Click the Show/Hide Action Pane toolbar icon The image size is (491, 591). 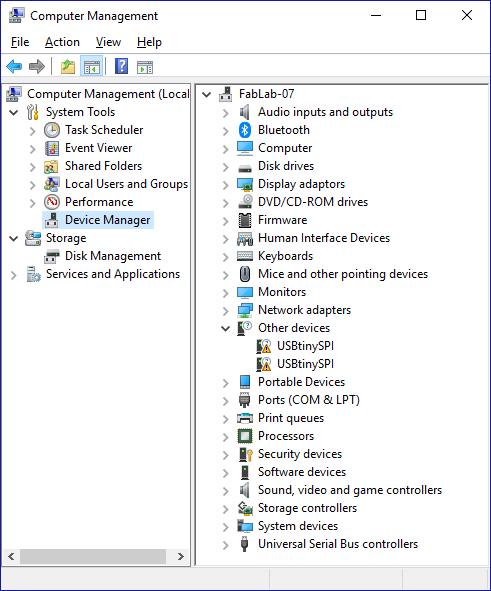[x=145, y=67]
